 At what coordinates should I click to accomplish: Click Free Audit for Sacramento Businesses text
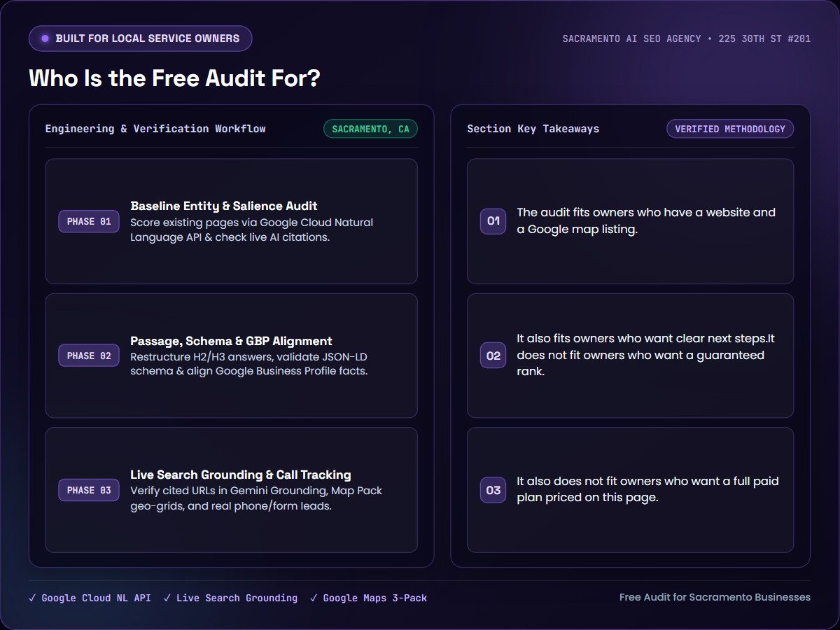[x=715, y=597]
